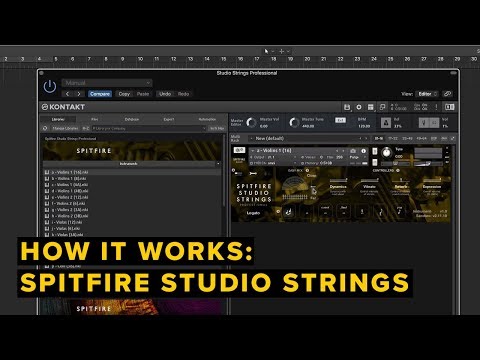Click the library refresh icon
480x360 pixels.
click(45, 128)
